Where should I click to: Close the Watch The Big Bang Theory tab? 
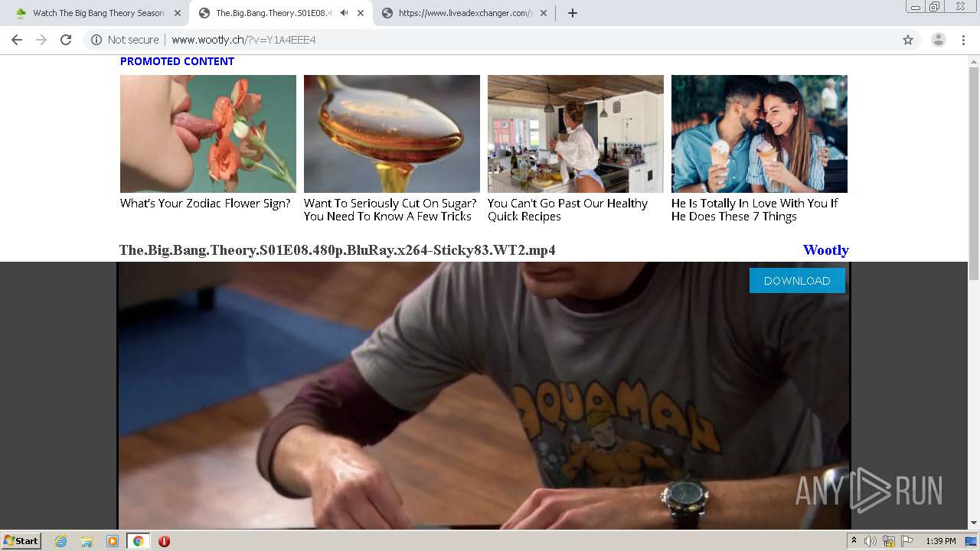pyautogui.click(x=178, y=13)
